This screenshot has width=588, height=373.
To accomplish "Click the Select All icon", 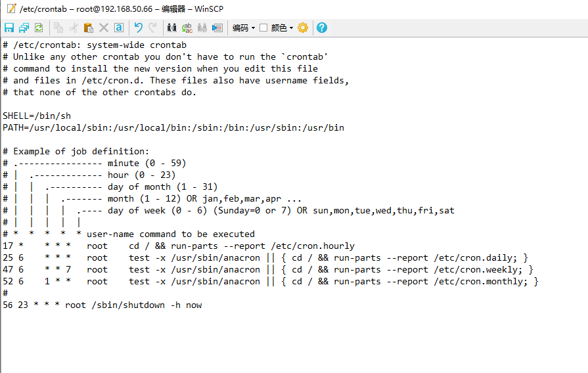I will point(119,28).
